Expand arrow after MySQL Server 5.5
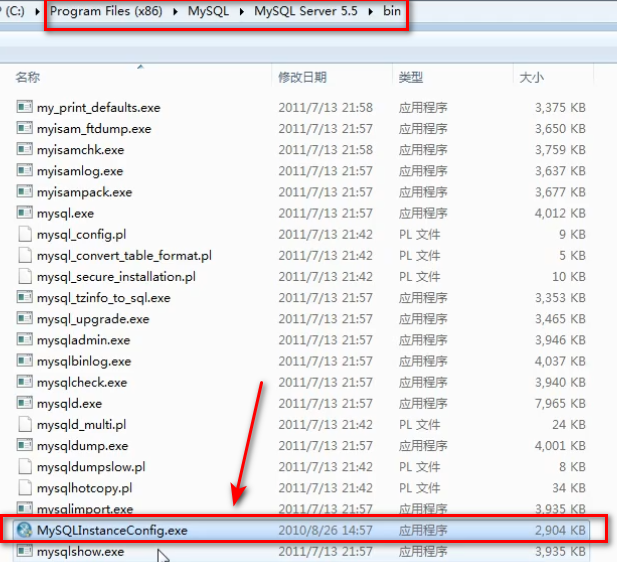Screen dimensions: 617x562 coord(371,11)
